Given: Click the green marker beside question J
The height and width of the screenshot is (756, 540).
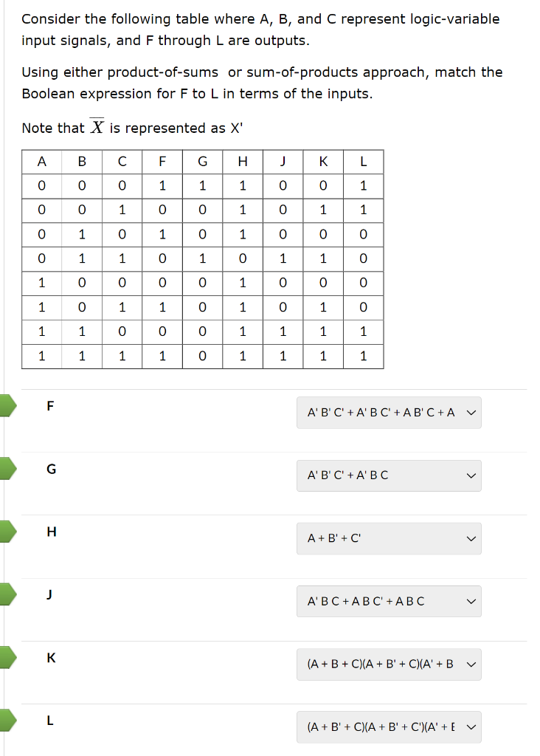Looking at the screenshot, I should pos(5,594).
